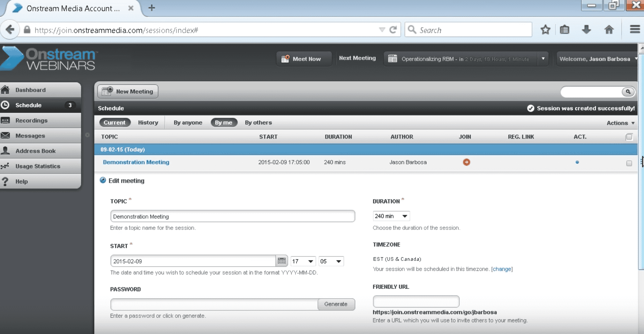This screenshot has height=334, width=644.
Task: Bookmark this page with the star icon
Action: pyautogui.click(x=545, y=30)
